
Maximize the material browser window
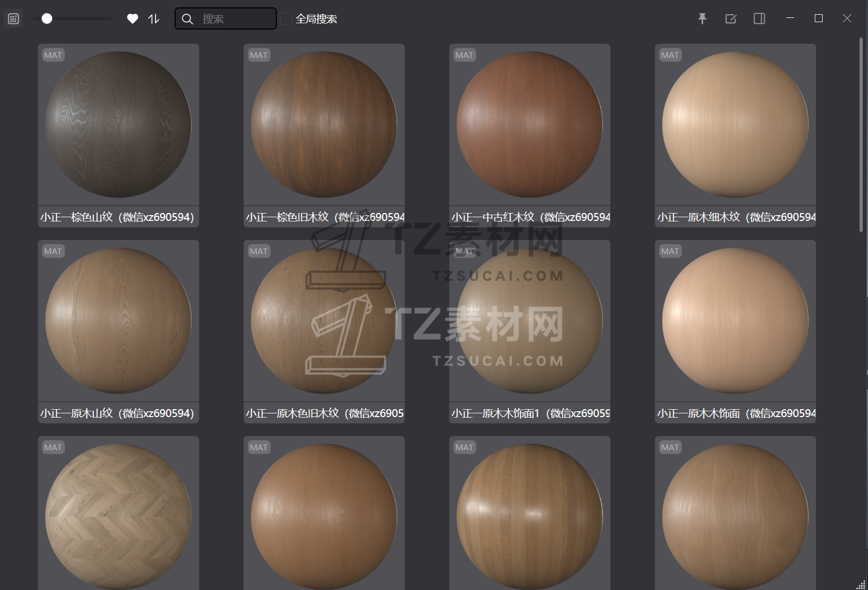pyautogui.click(x=818, y=18)
